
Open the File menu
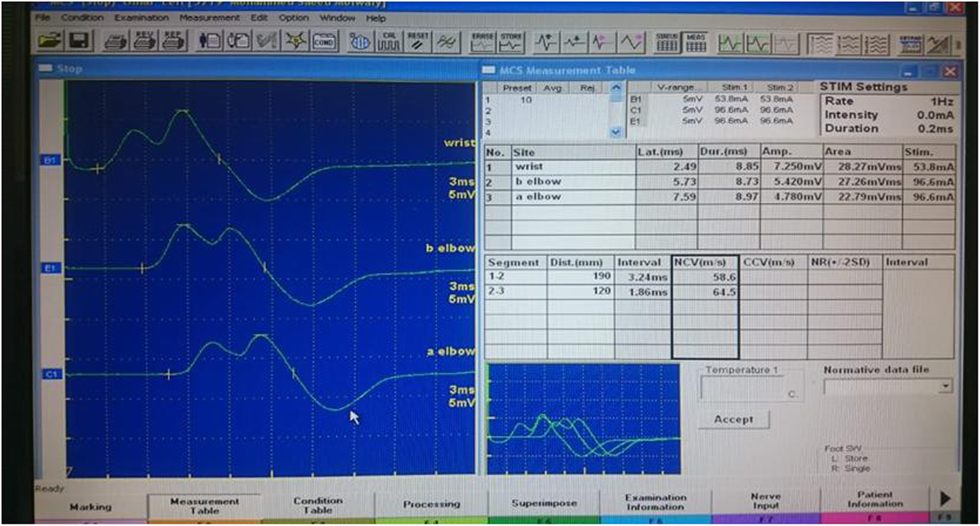[42, 18]
